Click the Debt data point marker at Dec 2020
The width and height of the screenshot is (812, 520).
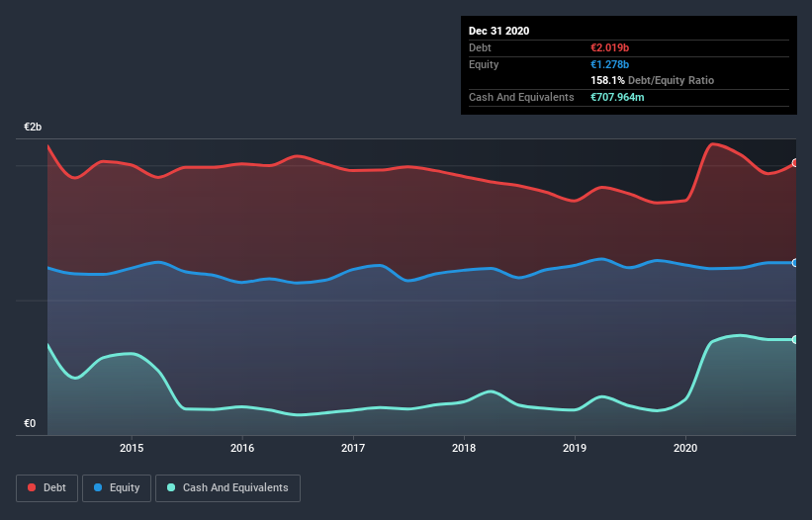pyautogui.click(x=795, y=163)
